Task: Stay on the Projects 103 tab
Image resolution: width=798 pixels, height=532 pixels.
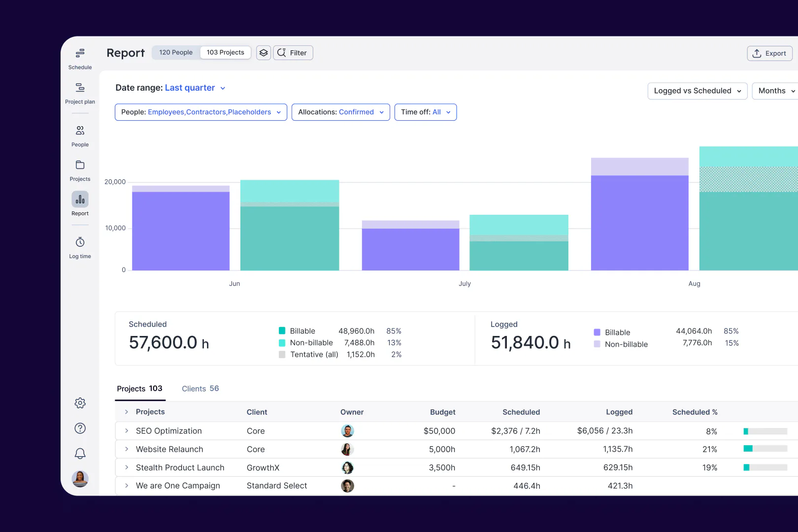Action: click(139, 388)
